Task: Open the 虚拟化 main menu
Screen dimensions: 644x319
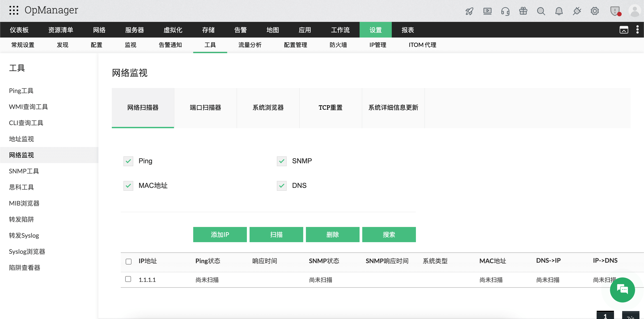Action: pyautogui.click(x=173, y=30)
